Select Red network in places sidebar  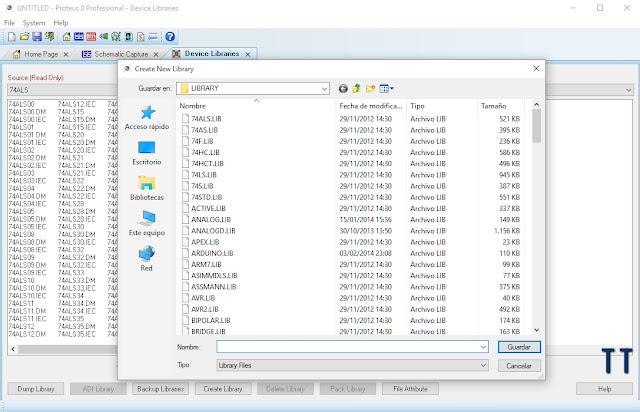point(147,259)
